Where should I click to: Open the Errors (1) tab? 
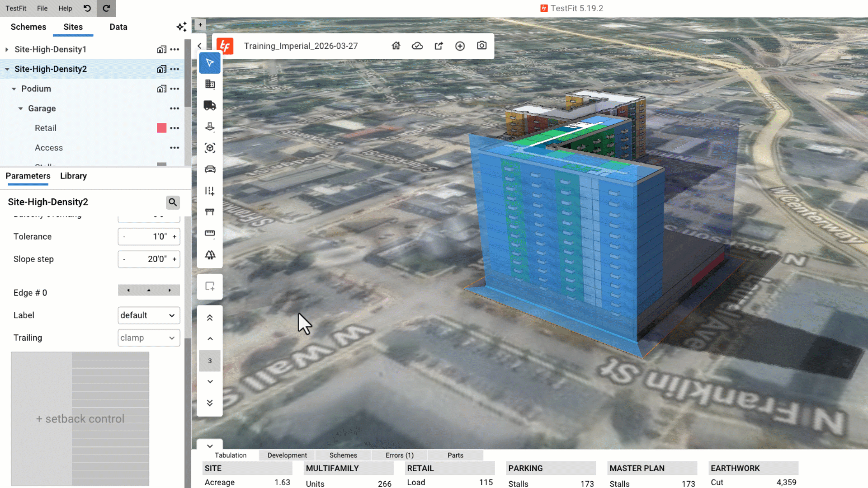(399, 455)
